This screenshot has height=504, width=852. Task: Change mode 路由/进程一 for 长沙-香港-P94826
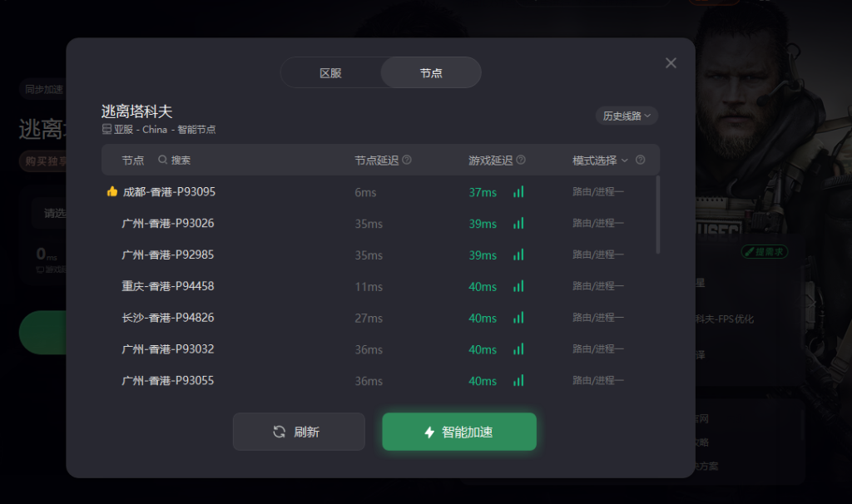click(x=597, y=318)
